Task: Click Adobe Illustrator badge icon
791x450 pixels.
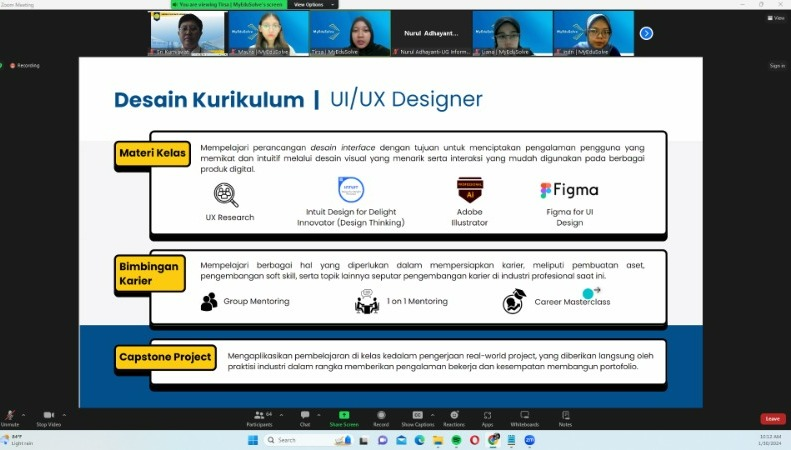Action: point(470,190)
